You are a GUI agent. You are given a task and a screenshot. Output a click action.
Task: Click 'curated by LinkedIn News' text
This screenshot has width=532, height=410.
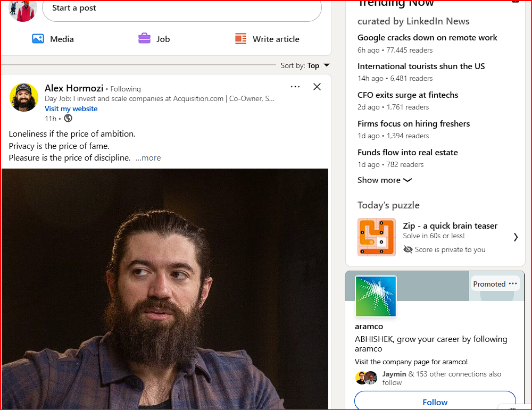[413, 21]
